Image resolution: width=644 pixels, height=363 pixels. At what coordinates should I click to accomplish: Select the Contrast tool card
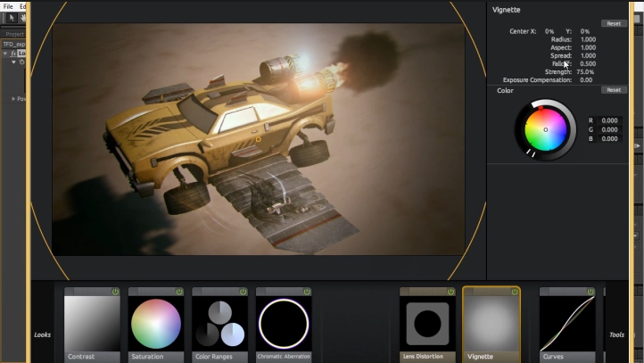pyautogui.click(x=92, y=325)
